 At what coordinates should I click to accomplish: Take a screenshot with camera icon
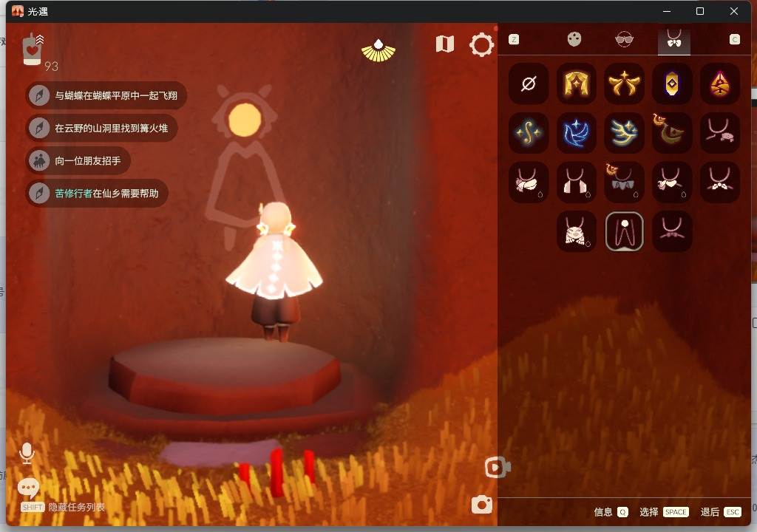coord(482,505)
